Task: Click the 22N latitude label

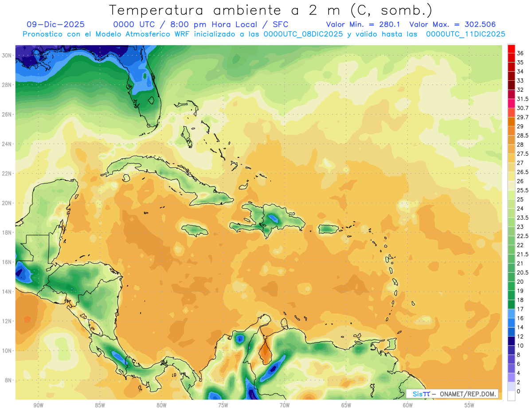Action: click(x=7, y=173)
